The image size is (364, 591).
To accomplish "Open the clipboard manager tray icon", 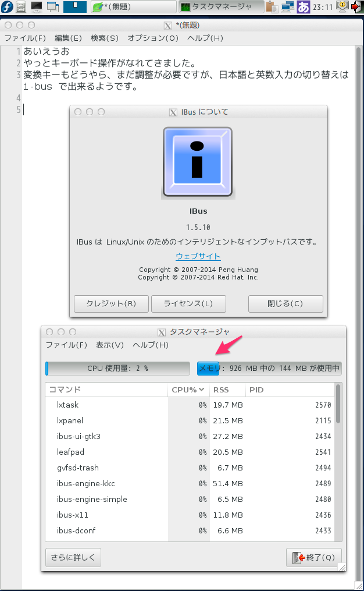I will pos(272,6).
